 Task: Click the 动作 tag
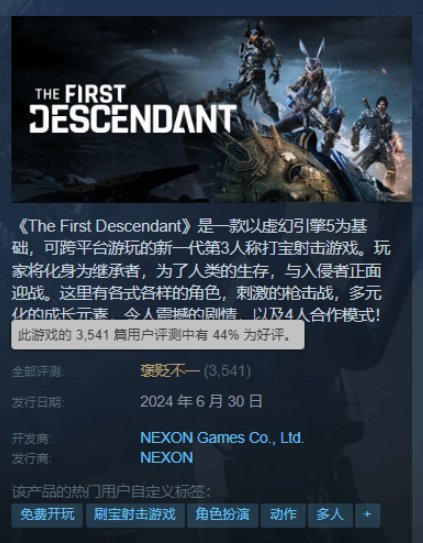click(283, 515)
